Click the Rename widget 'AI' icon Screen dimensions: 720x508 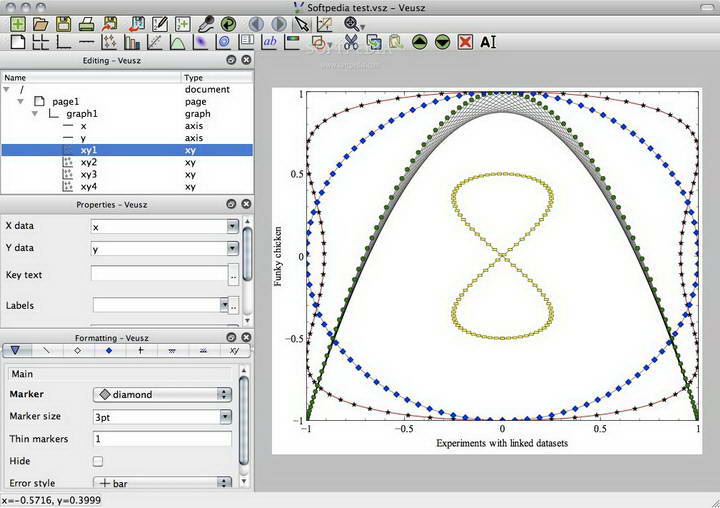tap(488, 42)
